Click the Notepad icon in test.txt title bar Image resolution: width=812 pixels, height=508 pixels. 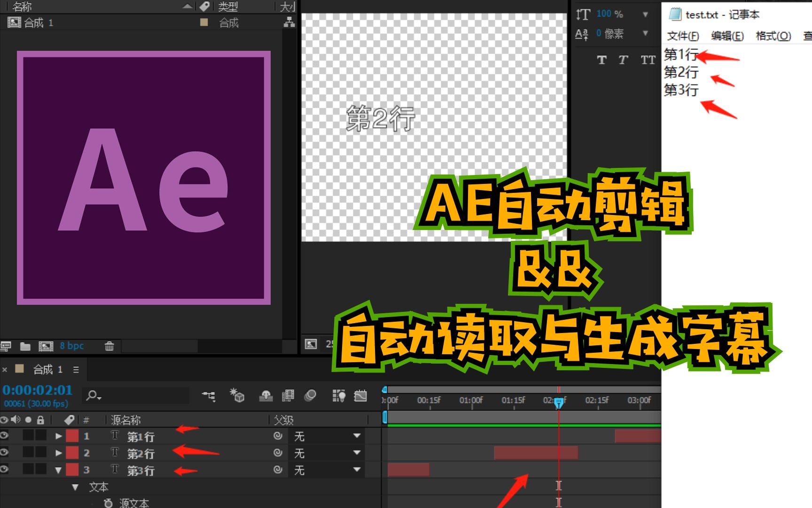[x=675, y=14]
